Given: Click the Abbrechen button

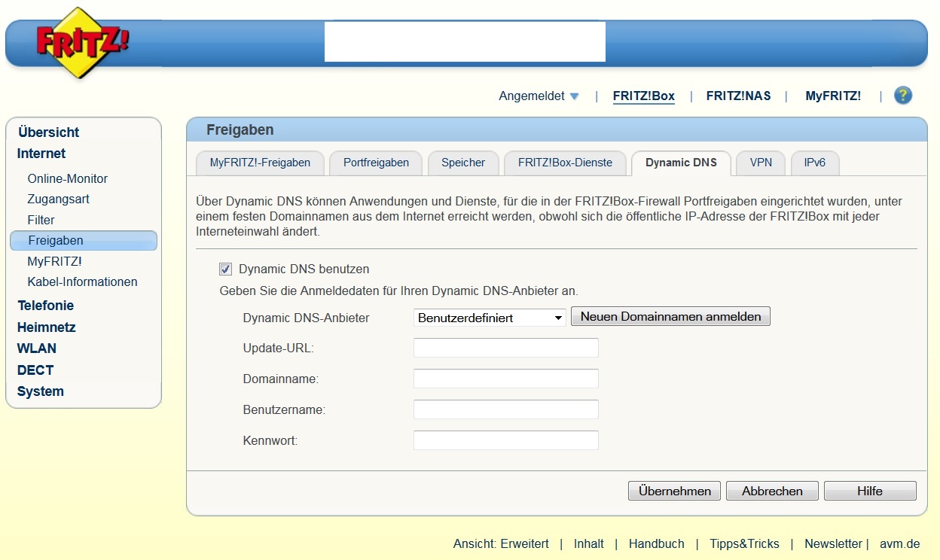Looking at the screenshot, I should 772,491.
